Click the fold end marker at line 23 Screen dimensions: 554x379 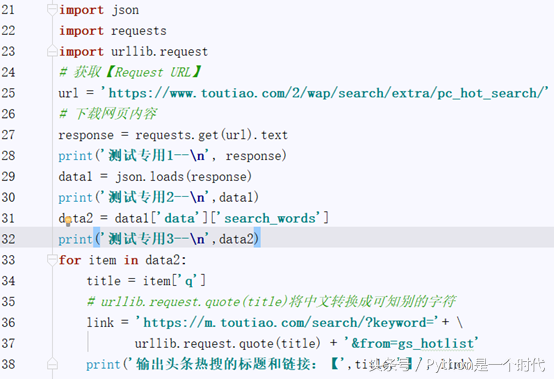[52, 51]
